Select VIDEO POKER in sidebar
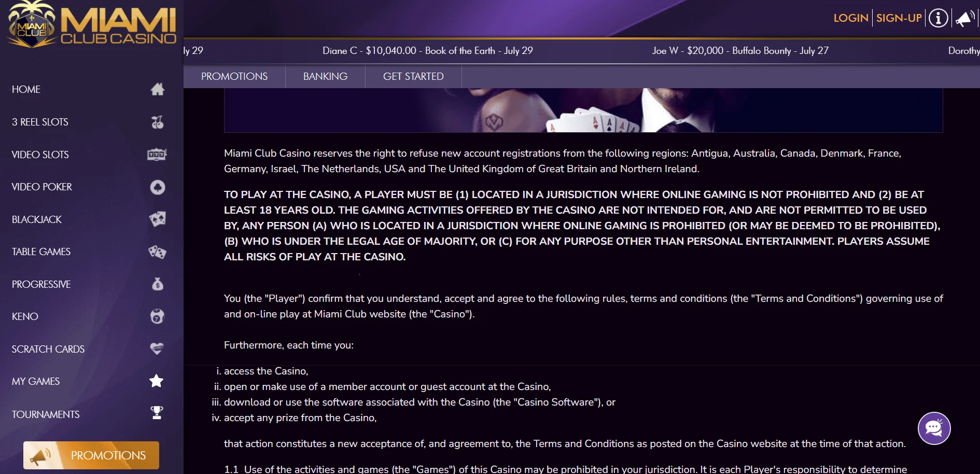Screen dimensions: 980x474 click(42, 187)
